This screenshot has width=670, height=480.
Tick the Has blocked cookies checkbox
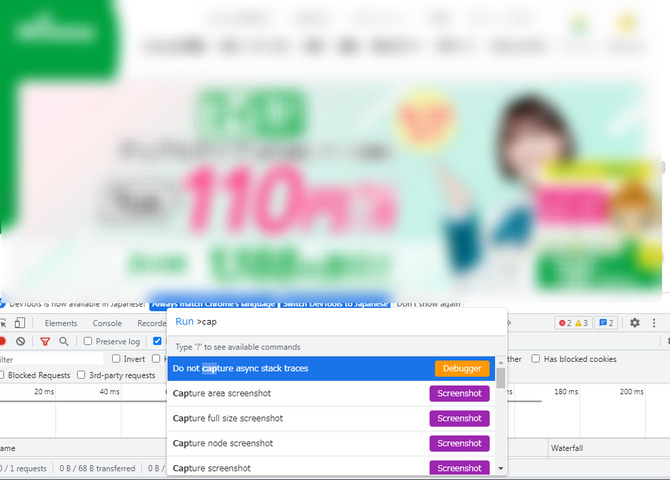536,359
